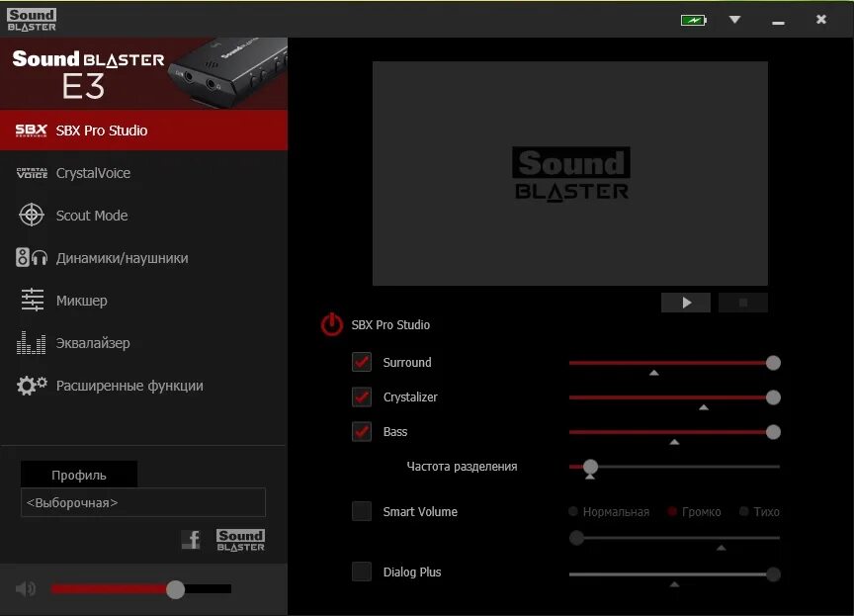854x616 pixels.
Task: Open the <Выборочная> profile combo box
Action: [143, 502]
